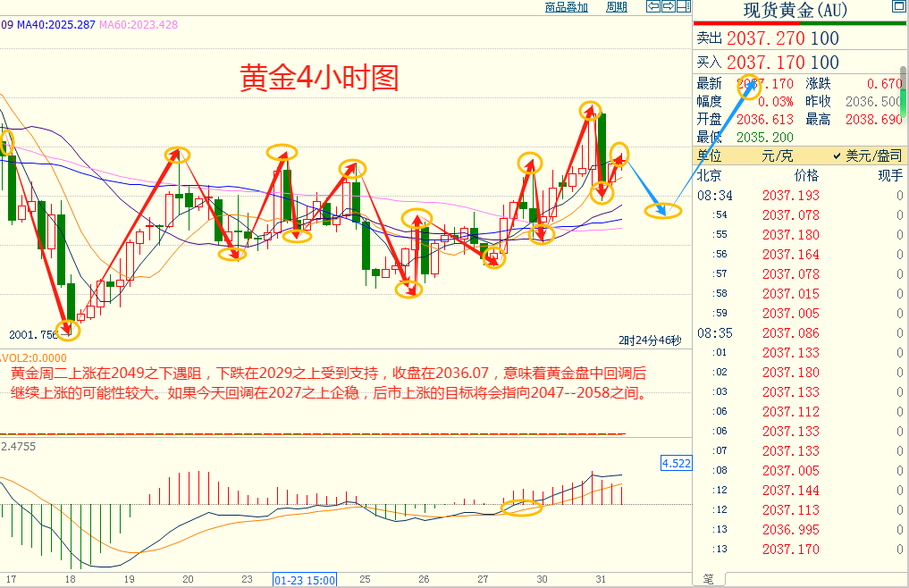Select the tick row priced 2037.112
Screen dimensions: 909x588
(x=799, y=412)
